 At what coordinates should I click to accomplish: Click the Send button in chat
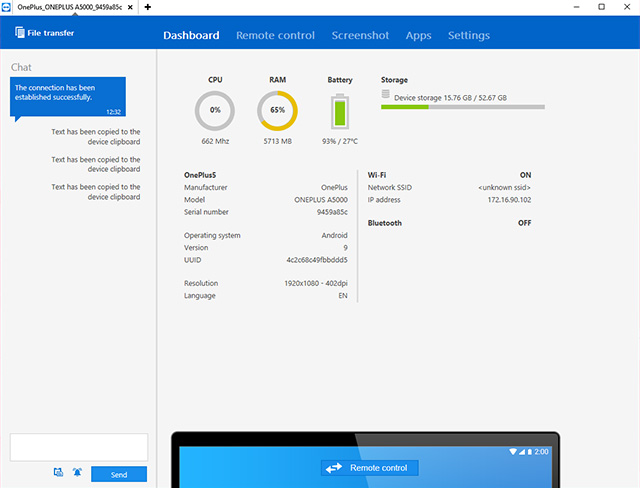119,474
